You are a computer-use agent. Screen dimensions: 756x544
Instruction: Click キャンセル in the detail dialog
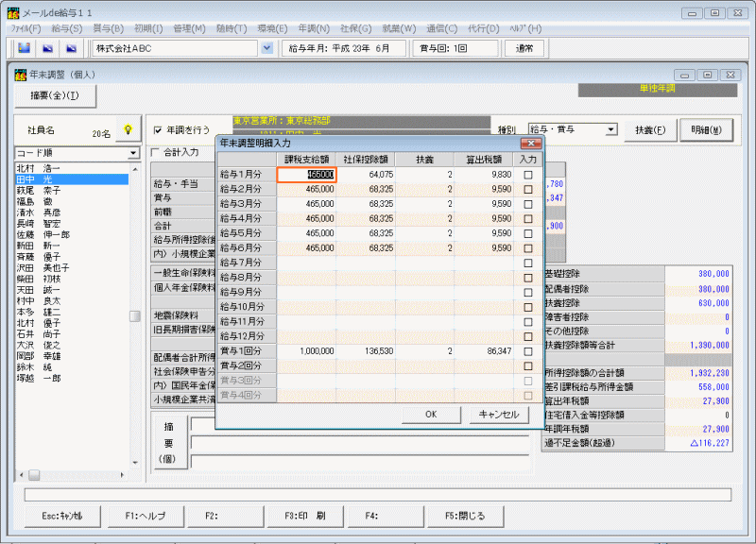499,415
